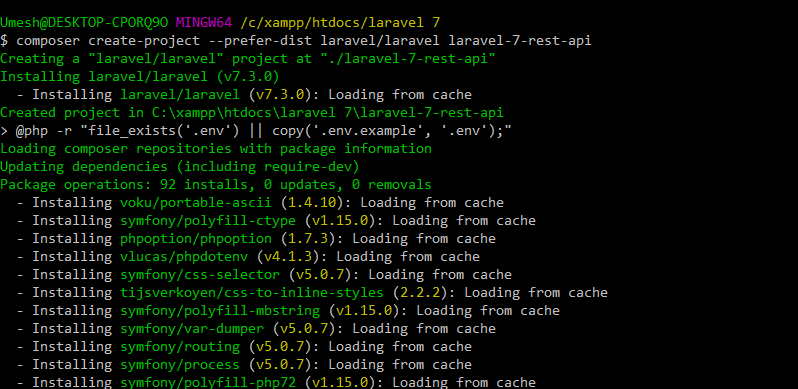Click package name symfony/process

(180, 365)
